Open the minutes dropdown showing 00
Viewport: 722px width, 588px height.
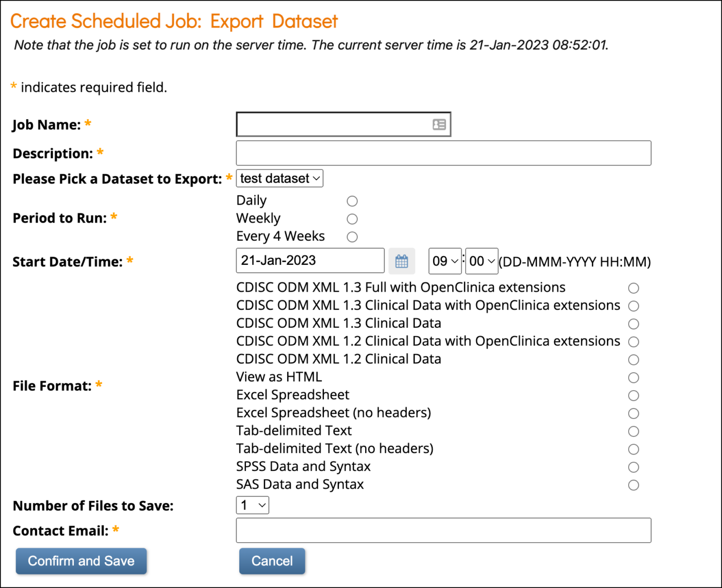tap(481, 261)
